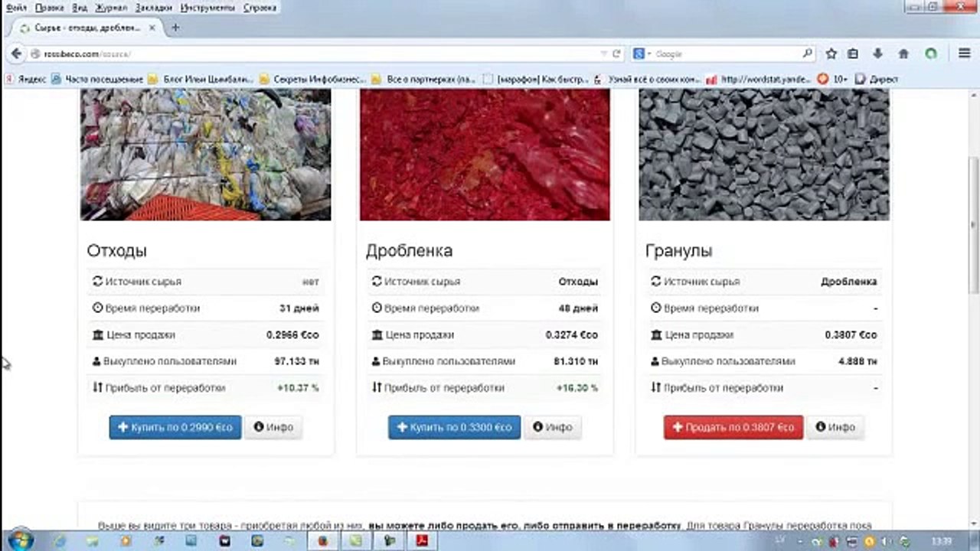Open the Журнал menu
980x551 pixels.
[111, 7]
